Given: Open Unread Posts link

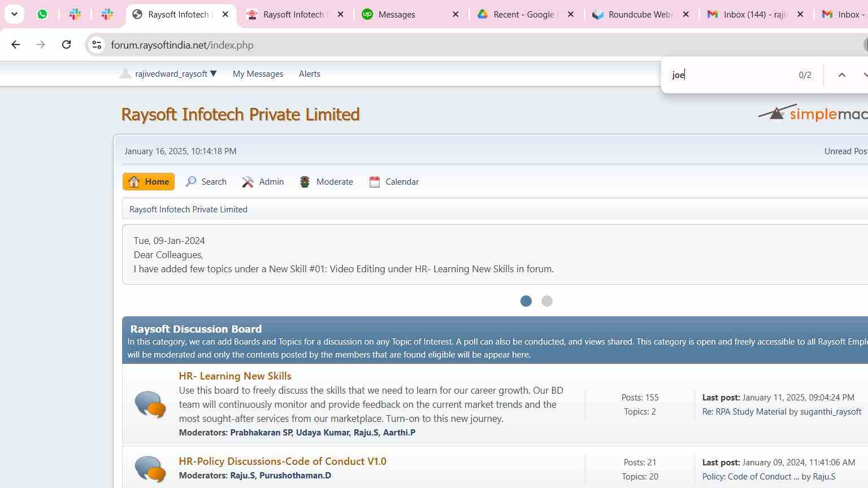Looking at the screenshot, I should tap(846, 151).
